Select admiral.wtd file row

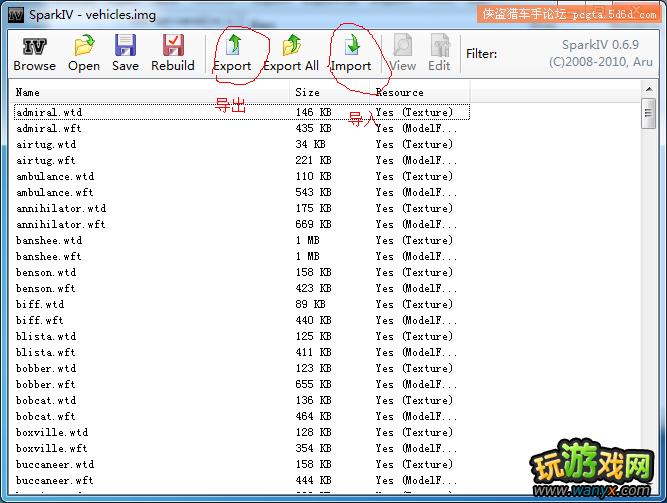(242, 112)
